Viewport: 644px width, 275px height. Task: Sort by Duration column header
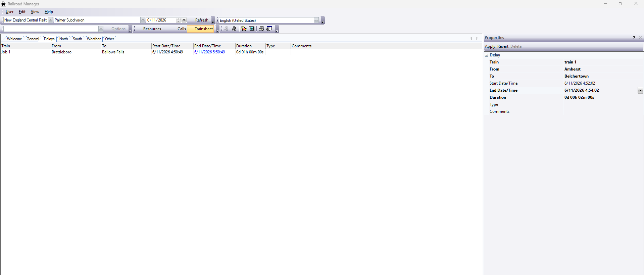tap(250, 46)
